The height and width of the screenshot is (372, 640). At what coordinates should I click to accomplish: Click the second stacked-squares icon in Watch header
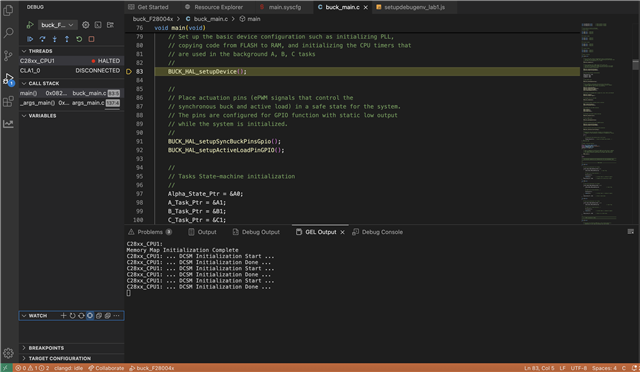108,315
